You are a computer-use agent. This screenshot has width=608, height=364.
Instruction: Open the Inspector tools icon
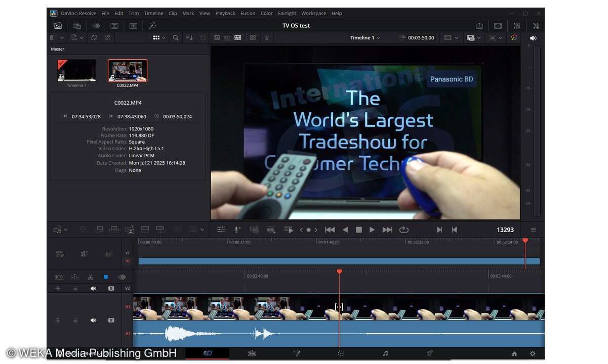(x=536, y=26)
